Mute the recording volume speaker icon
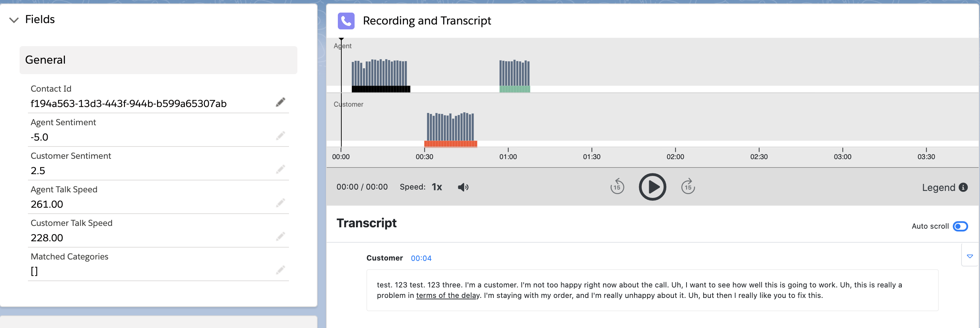The height and width of the screenshot is (328, 980). click(463, 187)
